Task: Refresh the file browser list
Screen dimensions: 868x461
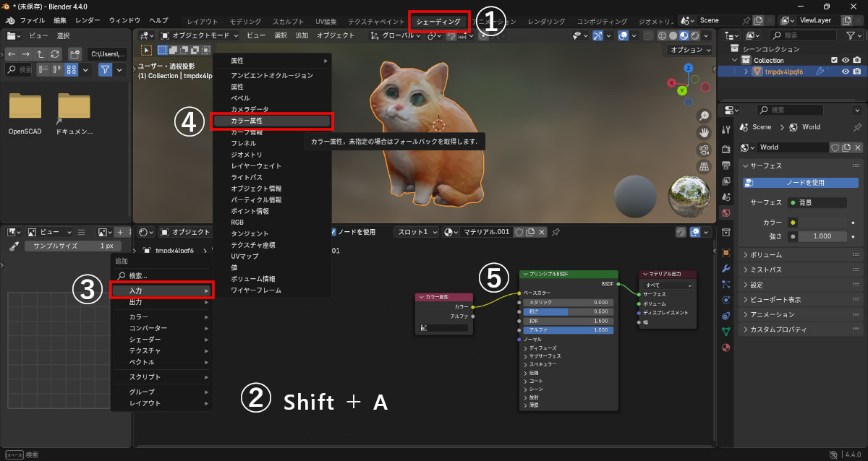Action: point(55,54)
